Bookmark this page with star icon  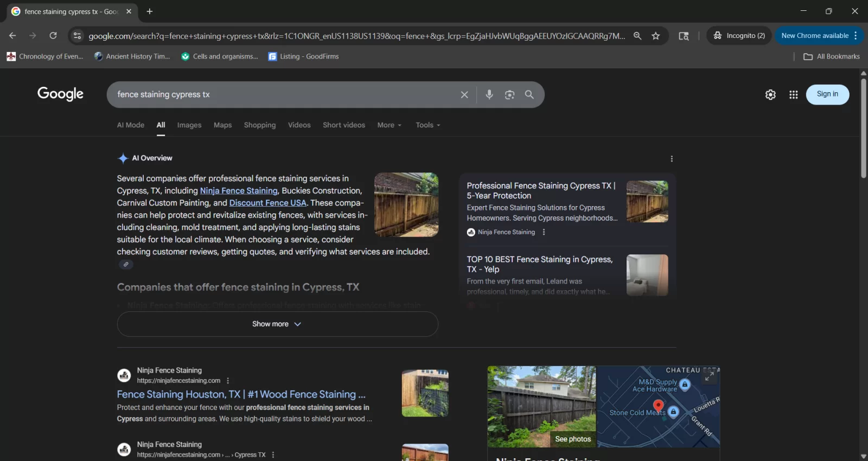coord(655,36)
